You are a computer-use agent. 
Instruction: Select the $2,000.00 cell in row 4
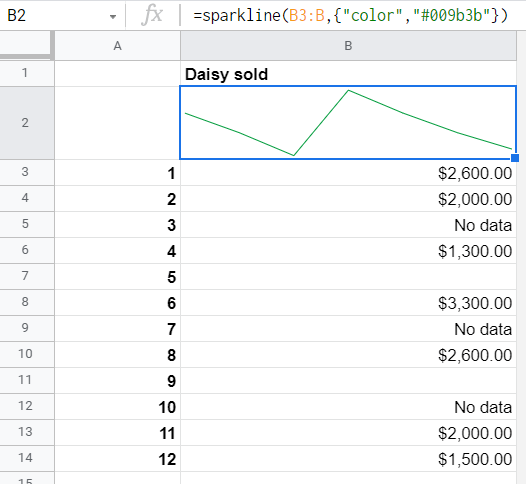[348, 199]
